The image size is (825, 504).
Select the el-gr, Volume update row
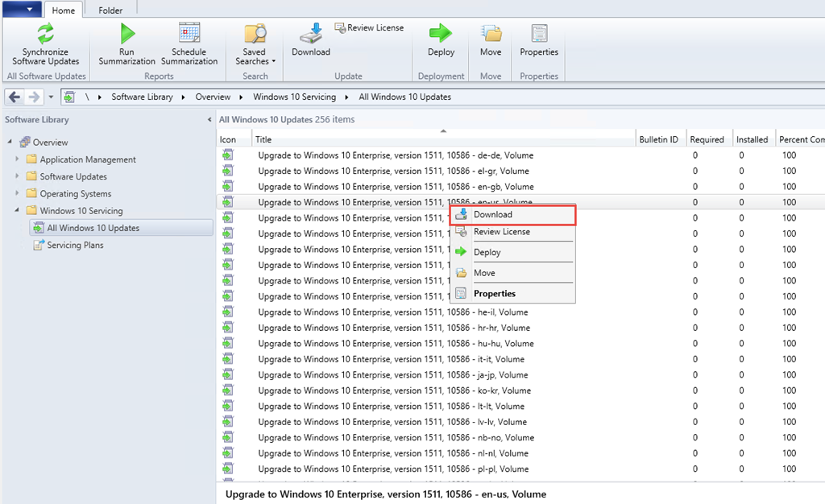tap(520, 171)
